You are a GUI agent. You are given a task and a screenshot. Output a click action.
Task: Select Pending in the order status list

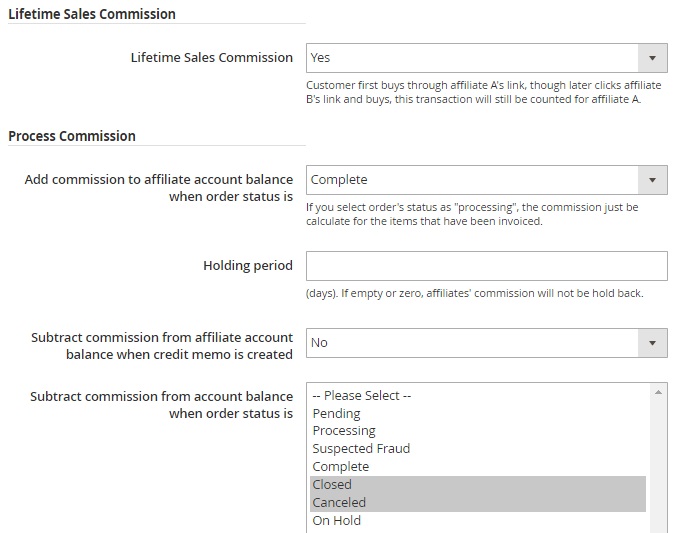[x=336, y=413]
